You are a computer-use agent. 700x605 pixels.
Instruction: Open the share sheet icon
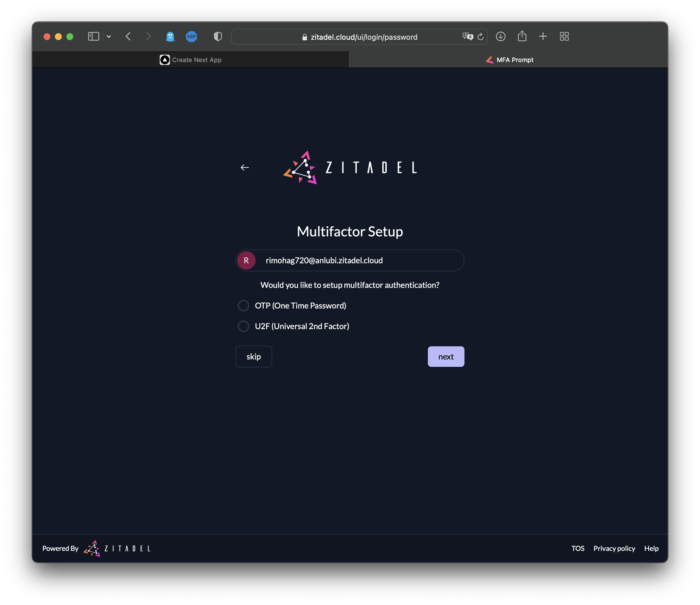(x=522, y=36)
